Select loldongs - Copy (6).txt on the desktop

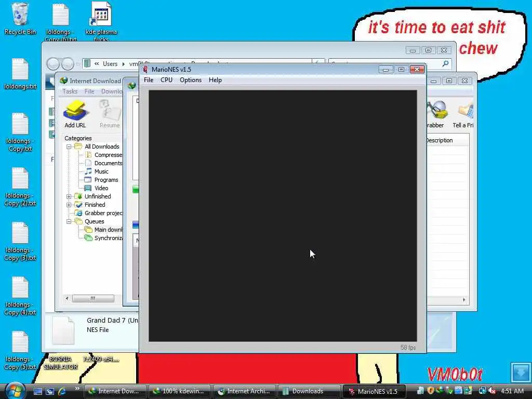point(61,21)
